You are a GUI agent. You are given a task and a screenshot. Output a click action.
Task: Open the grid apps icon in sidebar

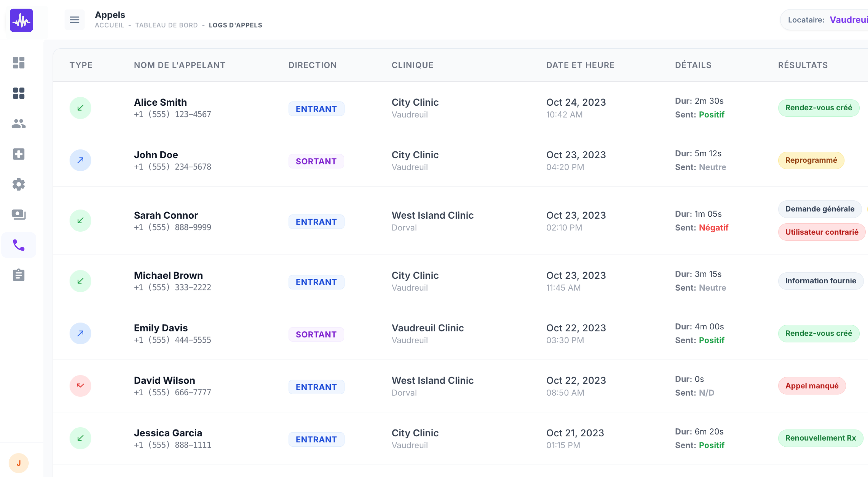18,93
